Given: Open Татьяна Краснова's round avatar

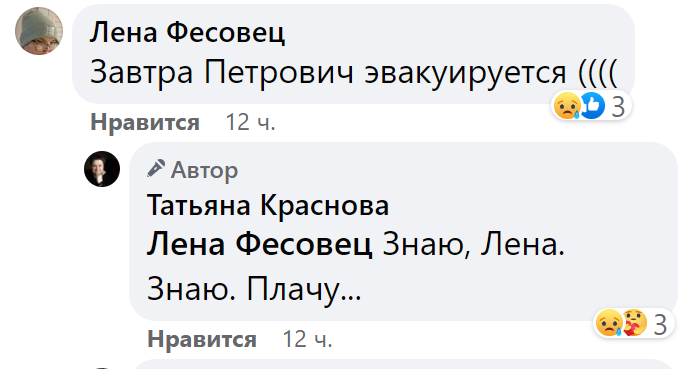Looking at the screenshot, I should coord(102,169).
